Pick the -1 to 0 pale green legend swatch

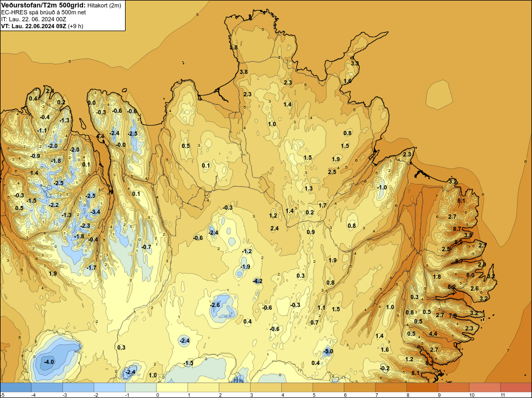(x=141, y=387)
